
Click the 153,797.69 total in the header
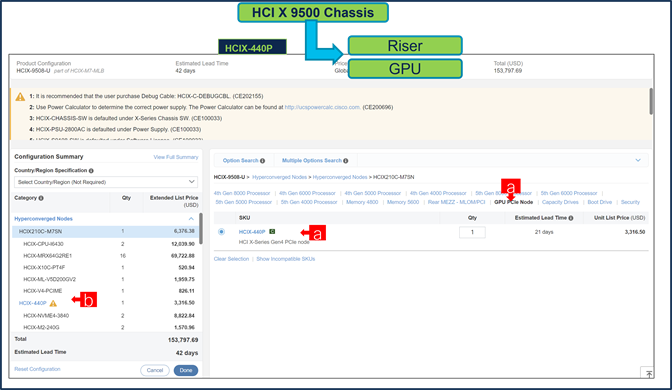point(507,71)
